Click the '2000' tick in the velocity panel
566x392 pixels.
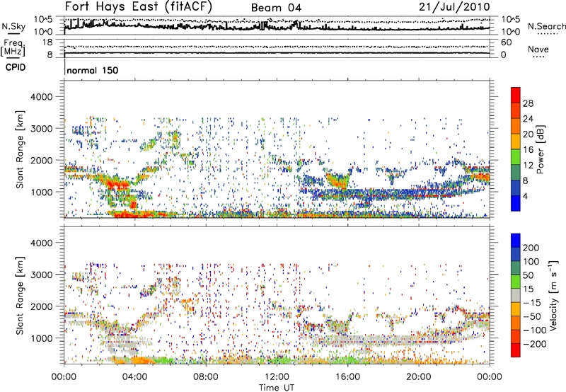pos(42,306)
